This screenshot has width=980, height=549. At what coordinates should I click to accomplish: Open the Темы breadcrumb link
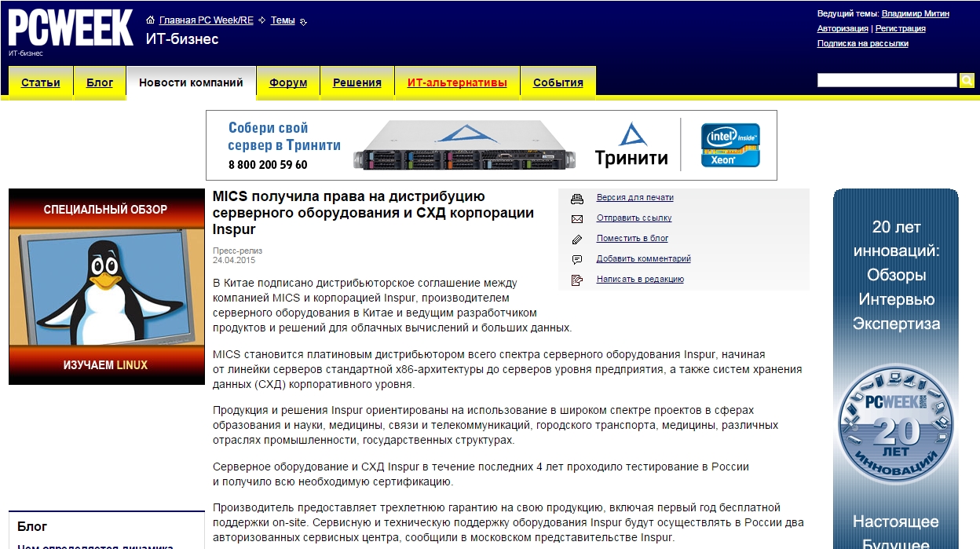283,20
